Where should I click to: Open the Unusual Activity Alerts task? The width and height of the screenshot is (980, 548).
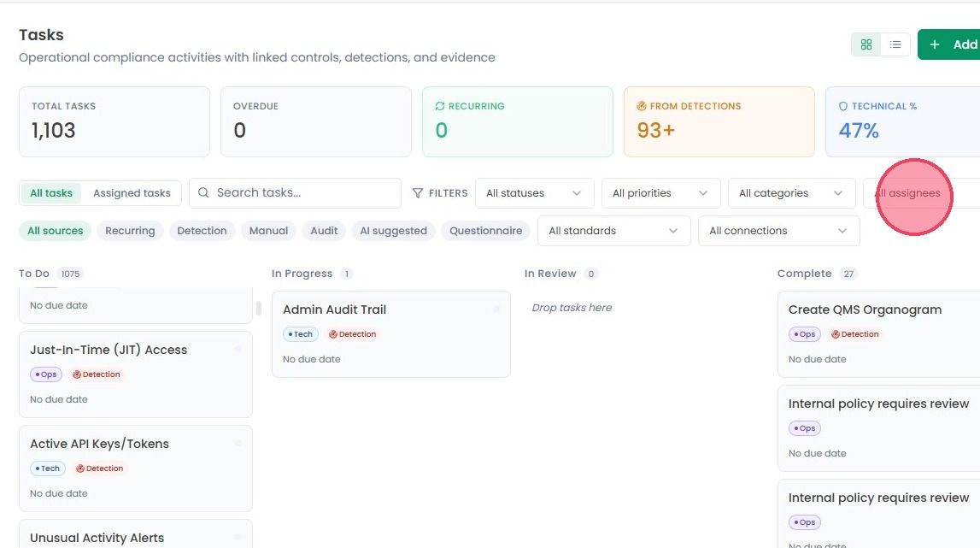pos(136,533)
